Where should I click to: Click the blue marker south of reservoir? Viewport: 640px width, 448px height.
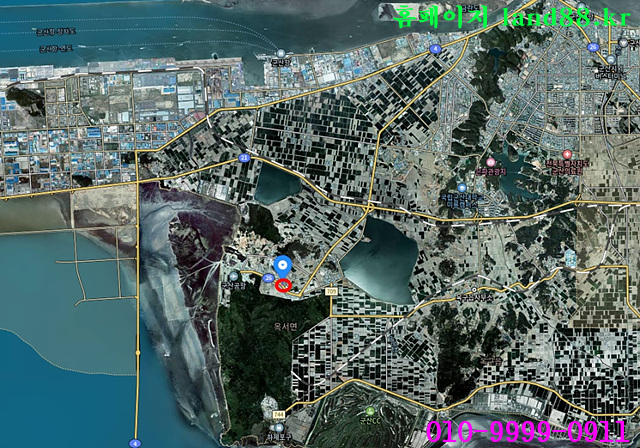[462, 187]
